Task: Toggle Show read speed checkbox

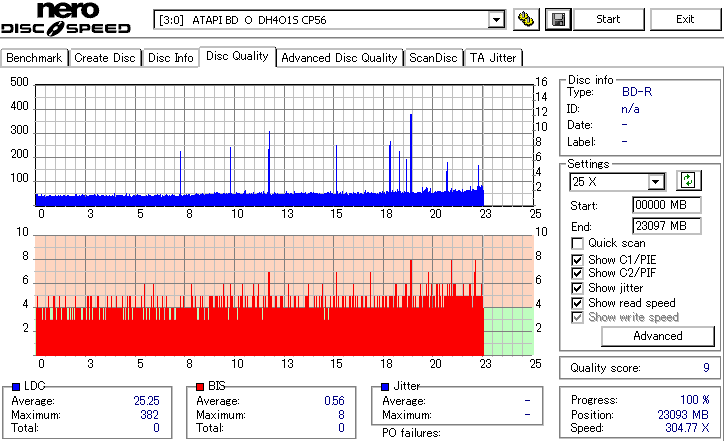Action: click(577, 303)
